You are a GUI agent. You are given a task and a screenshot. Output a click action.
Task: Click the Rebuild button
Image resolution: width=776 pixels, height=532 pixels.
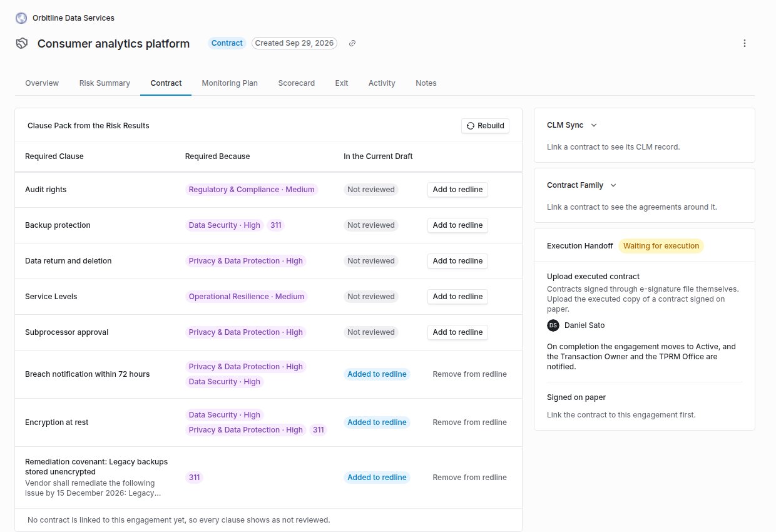click(485, 126)
